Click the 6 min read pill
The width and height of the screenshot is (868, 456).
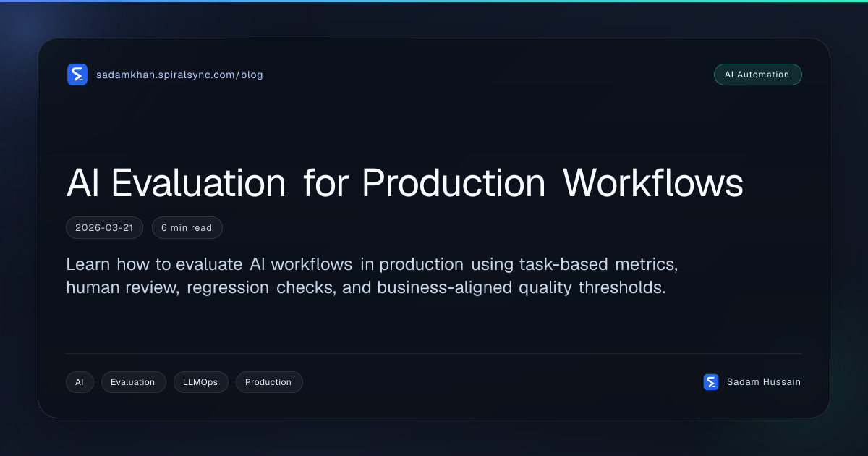(x=187, y=227)
